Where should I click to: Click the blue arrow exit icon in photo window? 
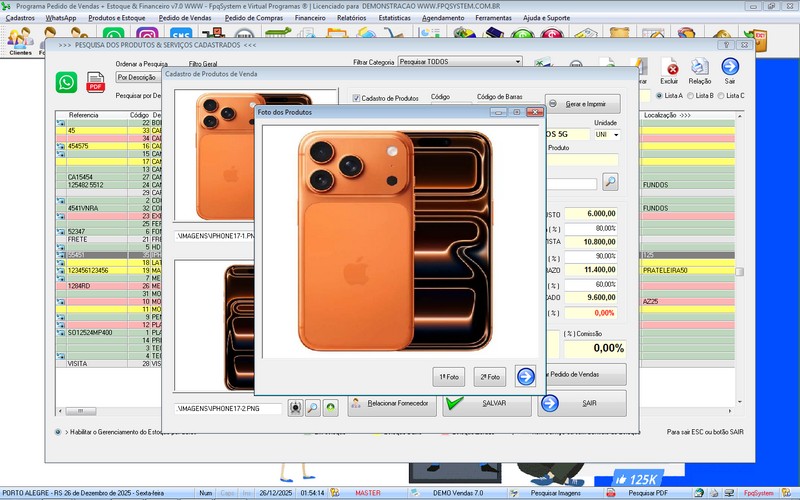tap(525, 377)
